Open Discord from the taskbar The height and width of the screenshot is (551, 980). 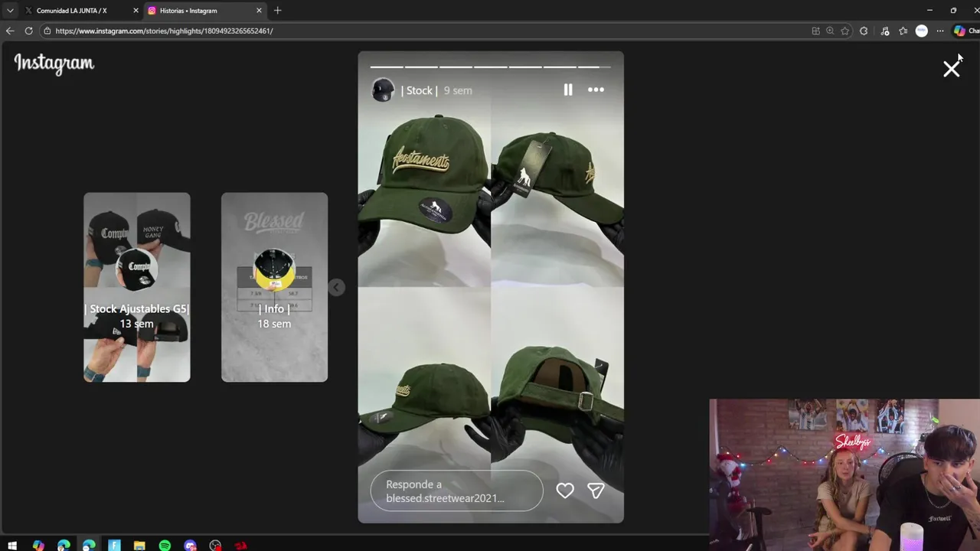190,546
